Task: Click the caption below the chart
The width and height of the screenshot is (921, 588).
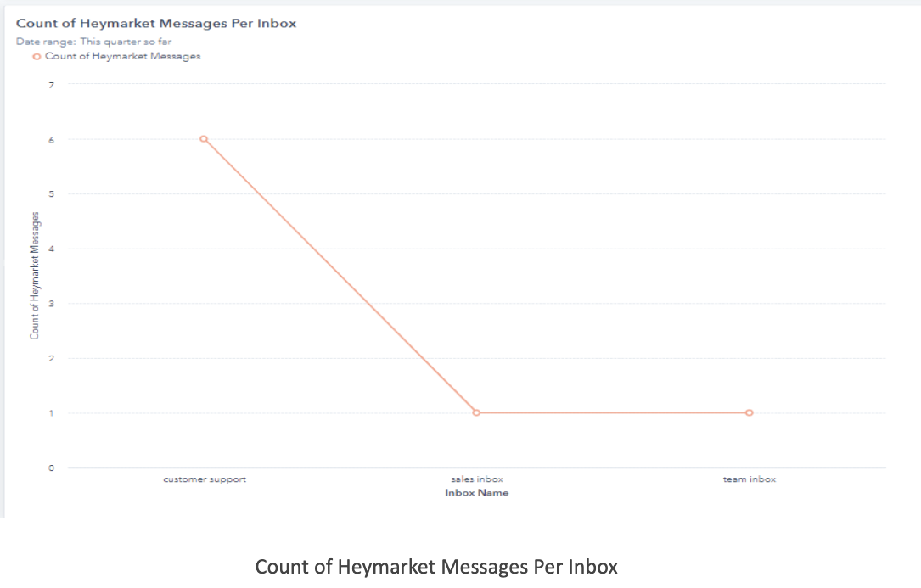Action: [x=436, y=567]
